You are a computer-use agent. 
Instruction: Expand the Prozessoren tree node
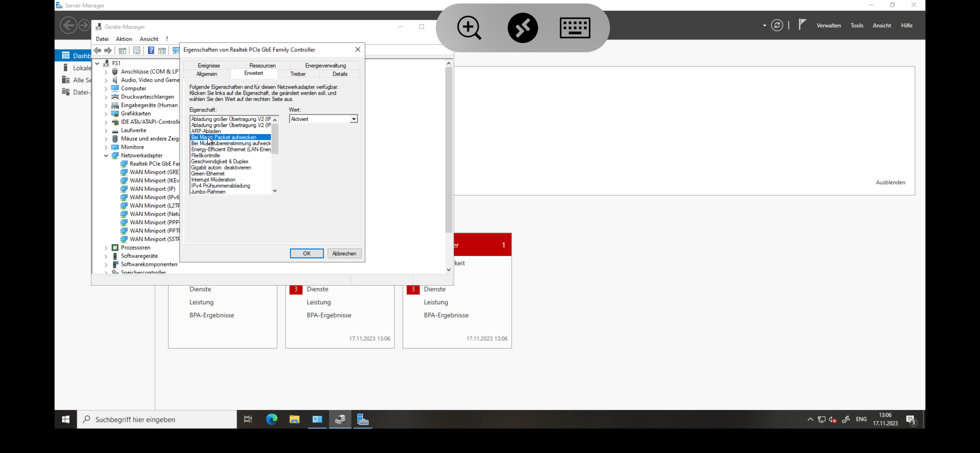[x=106, y=248]
